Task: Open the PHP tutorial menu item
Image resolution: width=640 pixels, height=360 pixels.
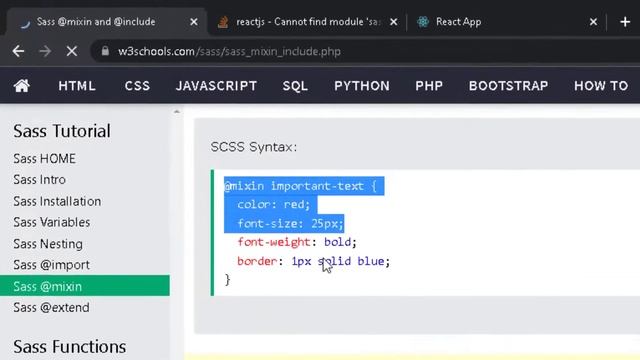Action: [x=429, y=86]
